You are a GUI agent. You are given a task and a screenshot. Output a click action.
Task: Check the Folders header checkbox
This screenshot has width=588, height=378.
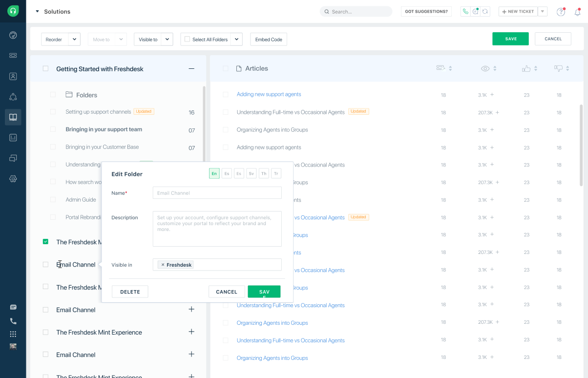53,95
